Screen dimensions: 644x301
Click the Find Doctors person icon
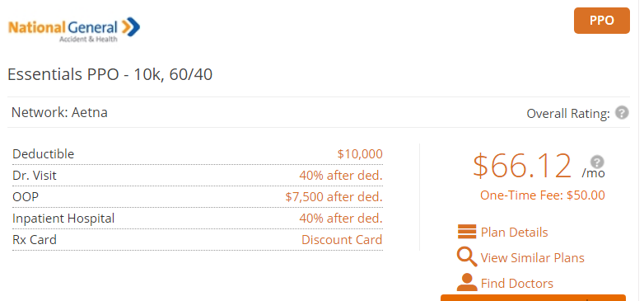pyautogui.click(x=467, y=283)
